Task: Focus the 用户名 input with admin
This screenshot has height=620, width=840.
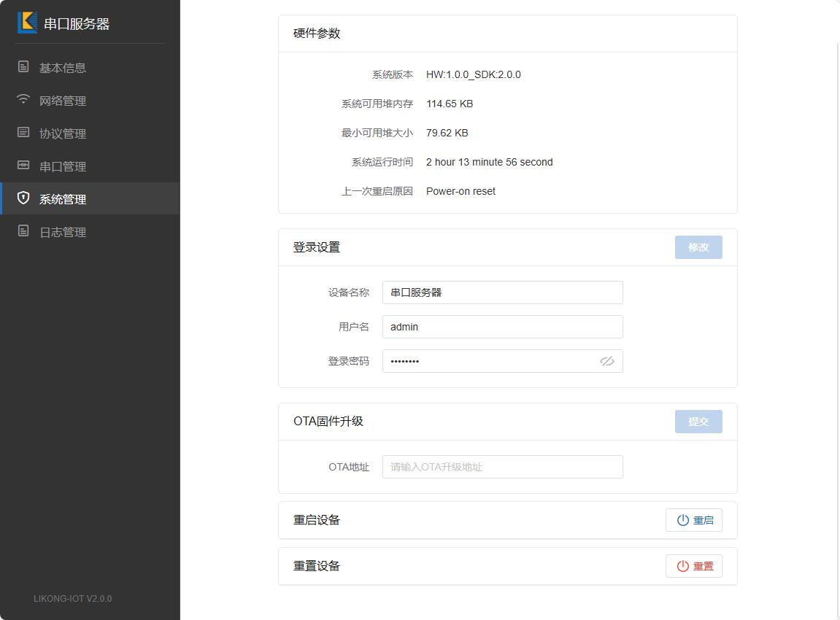Action: coord(503,327)
